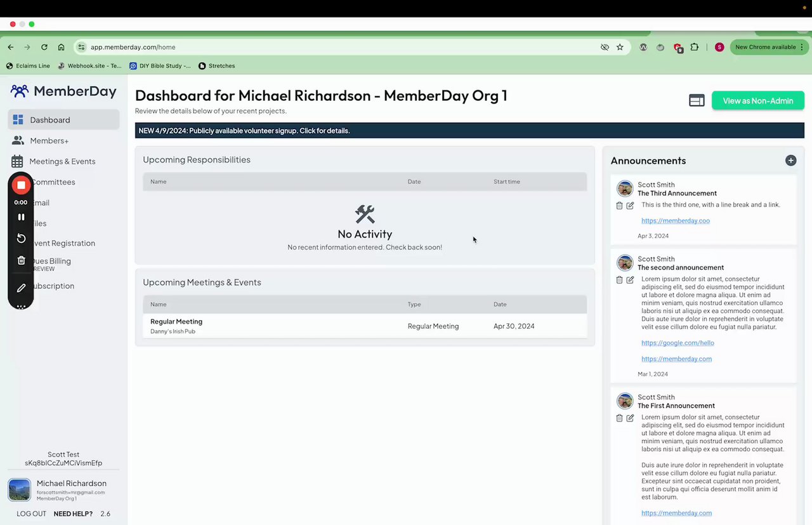Edit The second announcement
Image resolution: width=812 pixels, height=525 pixels.
coord(630,280)
